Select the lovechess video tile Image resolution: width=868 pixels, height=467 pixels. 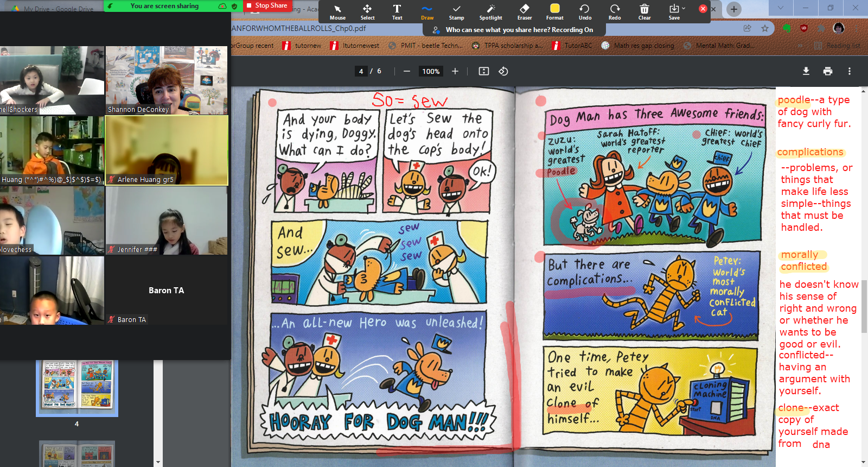pyautogui.click(x=52, y=220)
